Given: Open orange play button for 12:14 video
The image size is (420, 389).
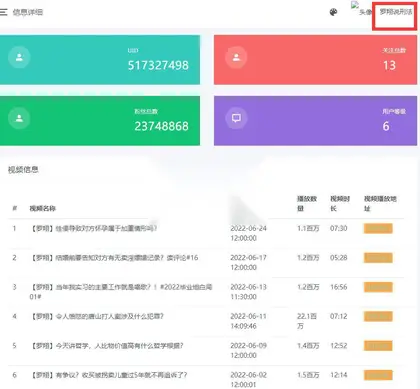Looking at the screenshot, I should pos(378,375).
